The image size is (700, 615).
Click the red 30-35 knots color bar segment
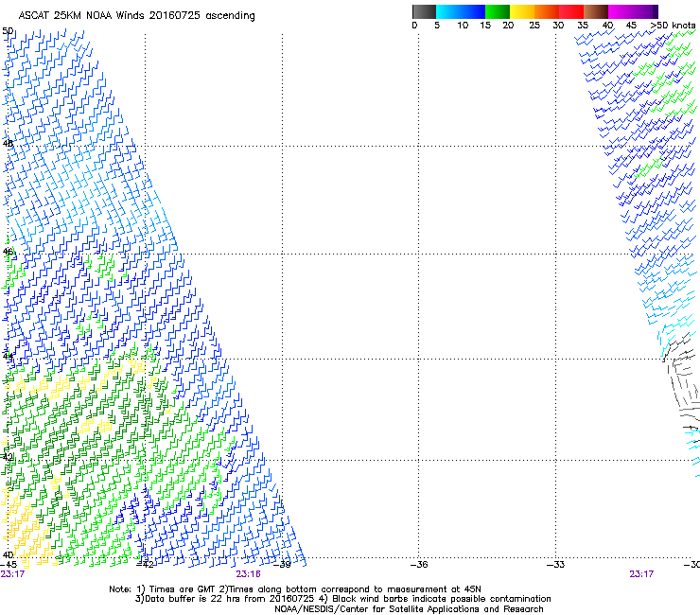(x=571, y=11)
